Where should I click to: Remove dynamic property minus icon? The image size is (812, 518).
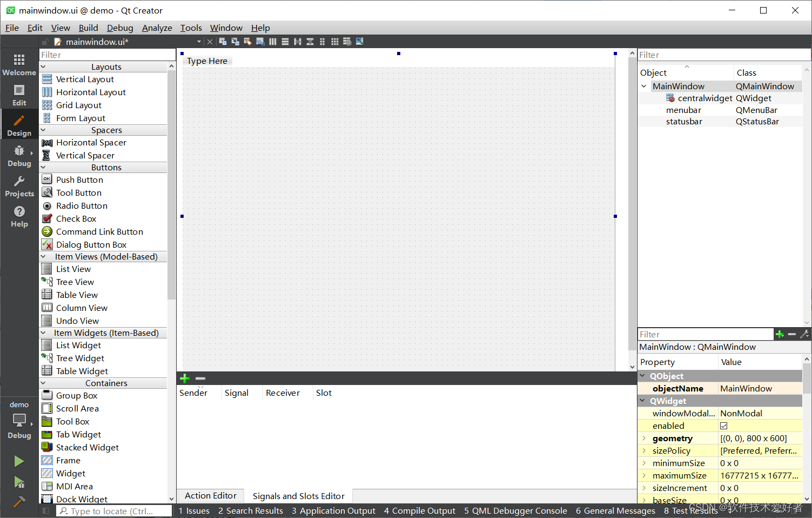click(x=792, y=335)
